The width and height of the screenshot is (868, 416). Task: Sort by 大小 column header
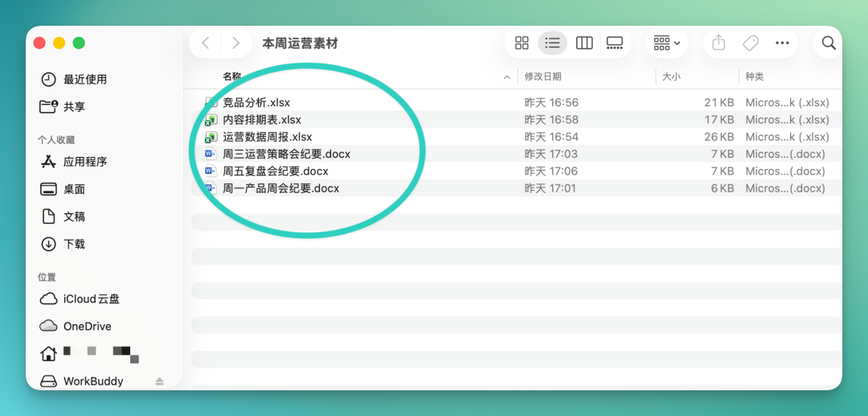pos(671,76)
